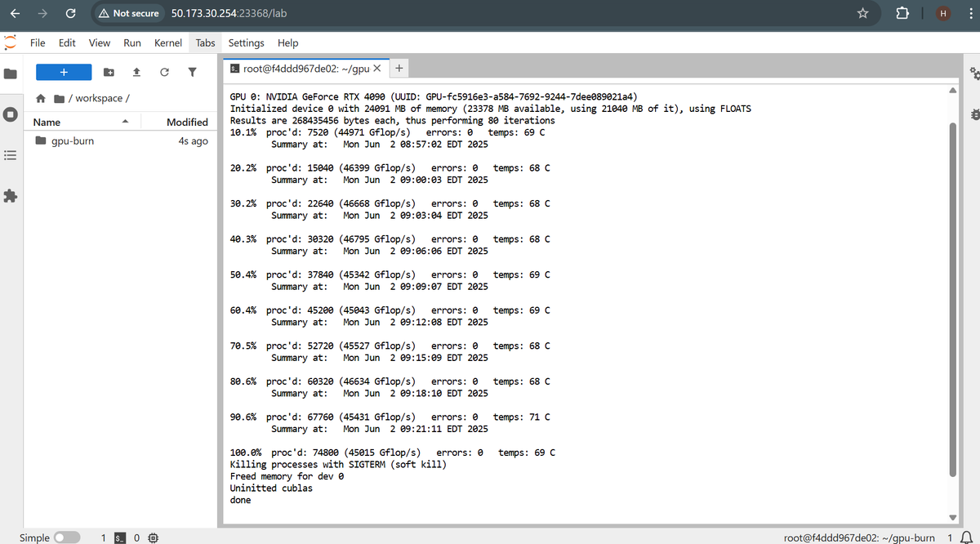The width and height of the screenshot is (980, 544).
Task: Click the kernel status chip icon
Action: pyautogui.click(x=154, y=537)
